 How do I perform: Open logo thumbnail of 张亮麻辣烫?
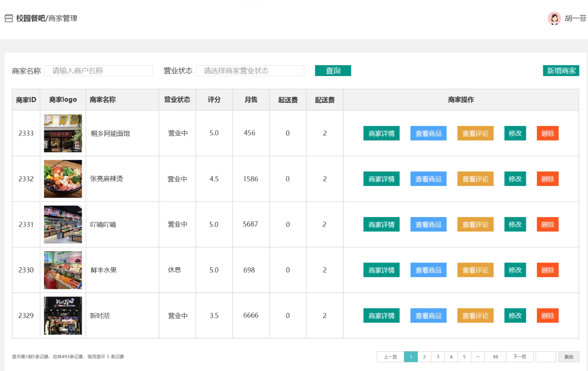point(63,179)
